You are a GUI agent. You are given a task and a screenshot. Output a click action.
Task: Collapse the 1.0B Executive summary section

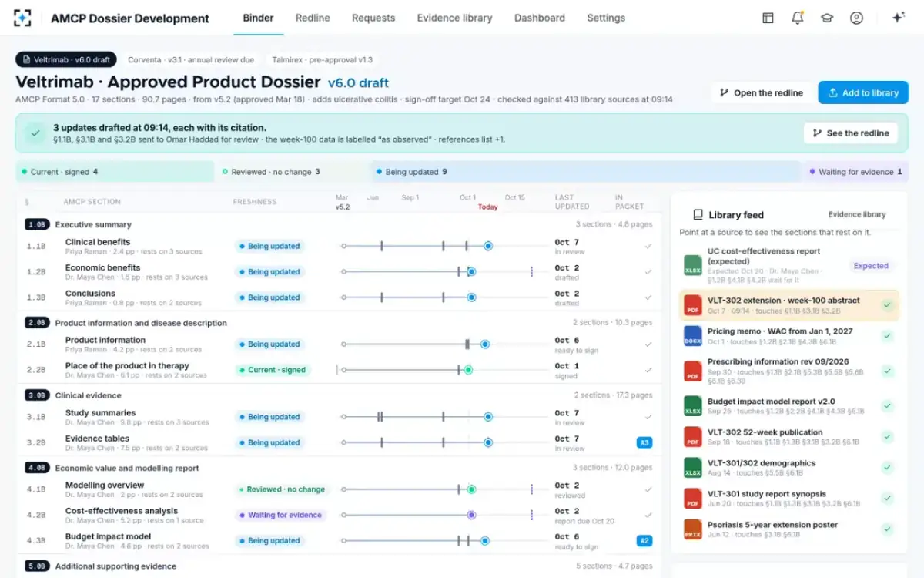click(339, 224)
